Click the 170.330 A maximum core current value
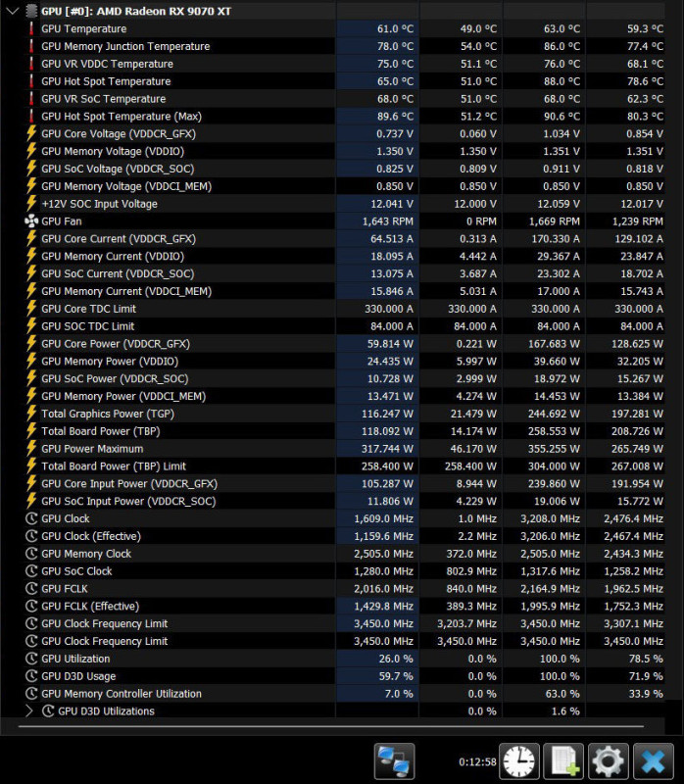This screenshot has width=684, height=784. click(x=556, y=238)
